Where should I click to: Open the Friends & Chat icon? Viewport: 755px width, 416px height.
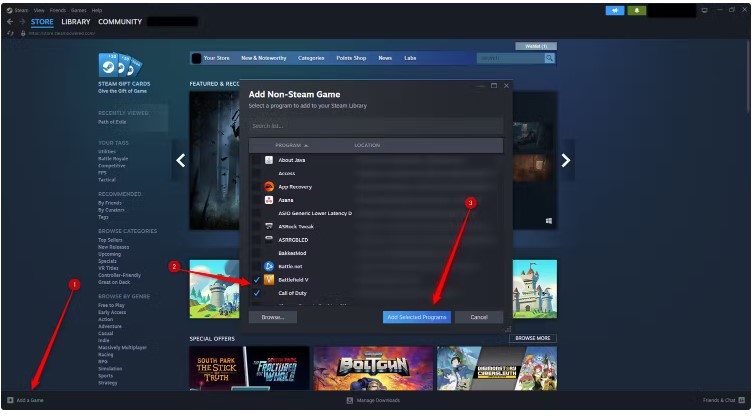[742, 400]
